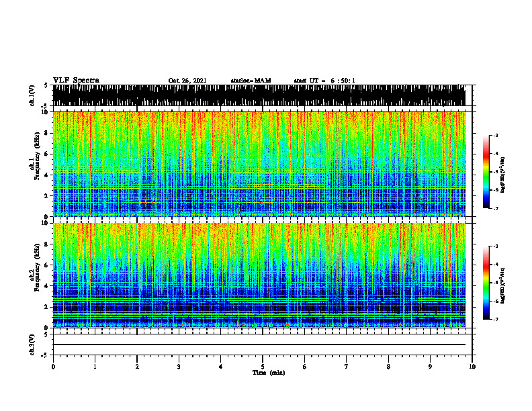Click the ch.2 spectrogram color scale bar
Image resolution: width=532 pixels, height=411 pixels.
pyautogui.click(x=486, y=283)
